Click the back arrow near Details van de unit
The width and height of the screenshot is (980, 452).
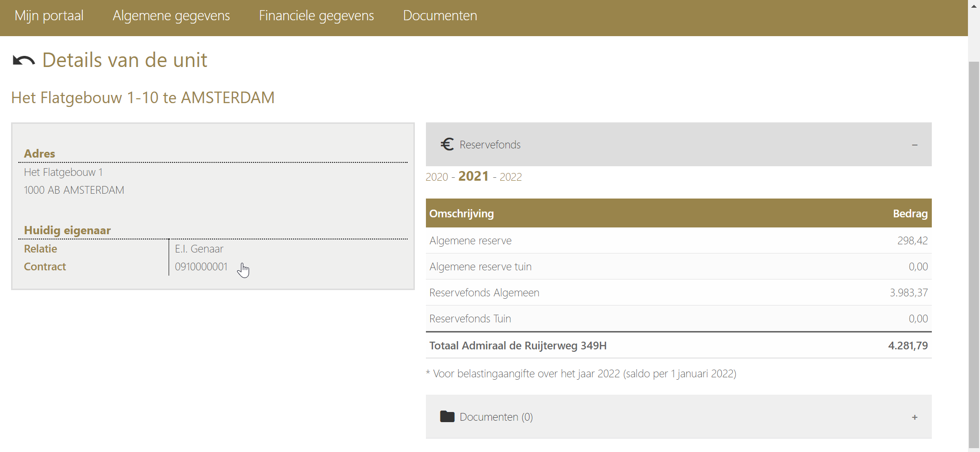click(22, 60)
